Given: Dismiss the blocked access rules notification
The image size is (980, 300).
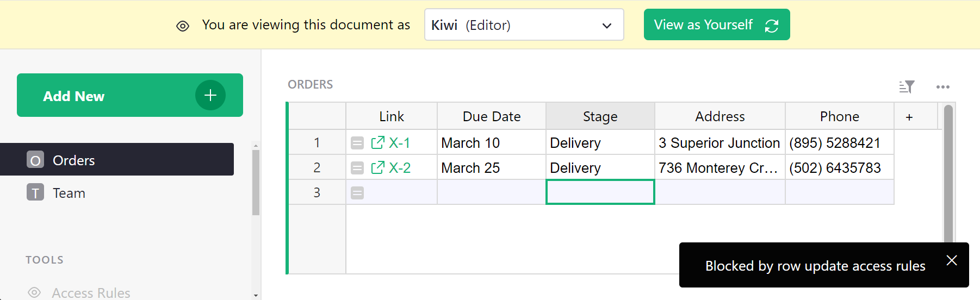Looking at the screenshot, I should tap(951, 260).
